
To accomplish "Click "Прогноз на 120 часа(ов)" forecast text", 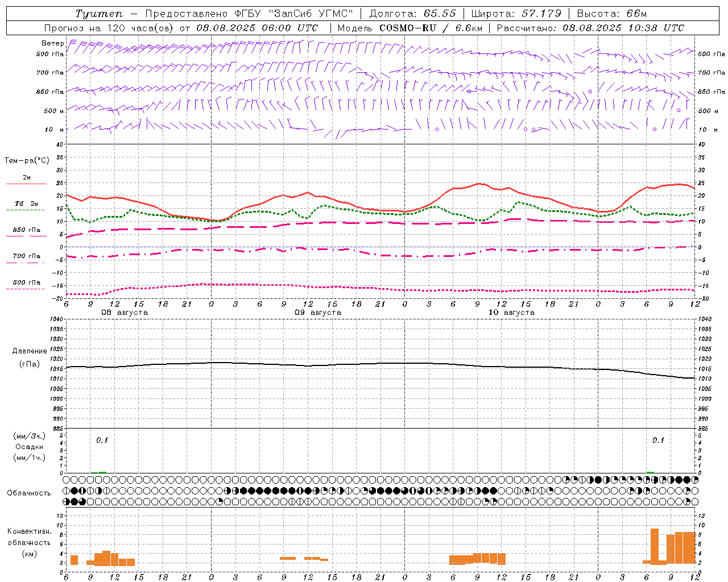I will tap(109, 28).
